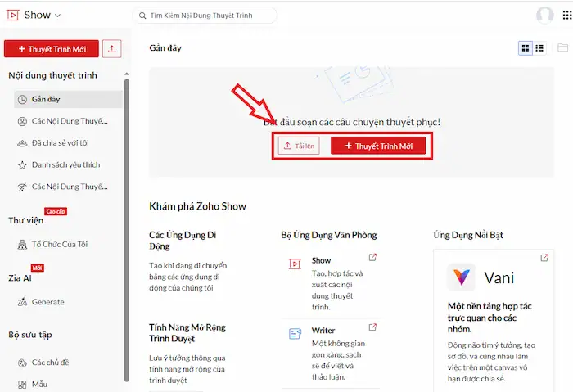This screenshot has height=392, width=573.
Task: Click the Zoho Show logo icon
Action: tap(12, 15)
